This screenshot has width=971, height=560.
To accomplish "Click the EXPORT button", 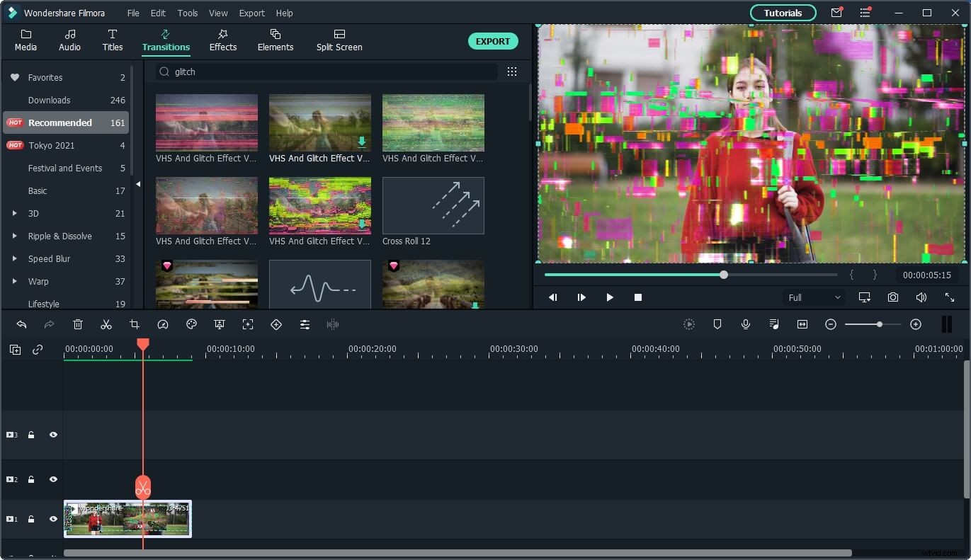I will (493, 41).
